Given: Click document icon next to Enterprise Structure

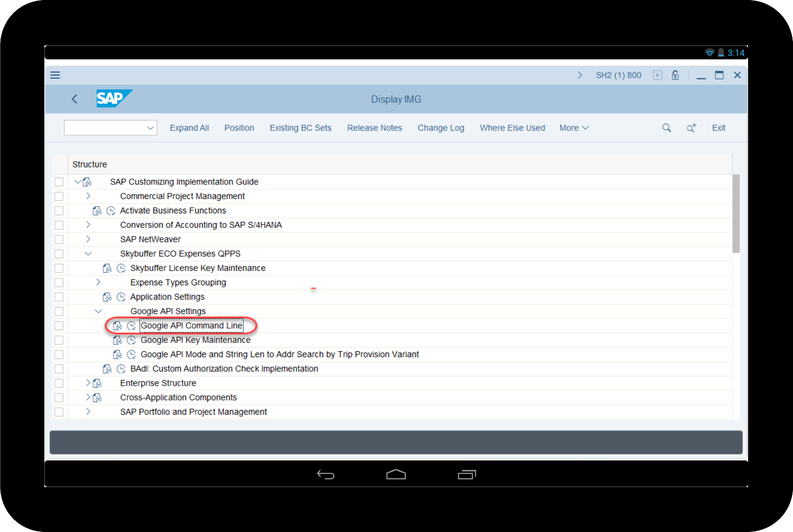Looking at the screenshot, I should coord(97,383).
